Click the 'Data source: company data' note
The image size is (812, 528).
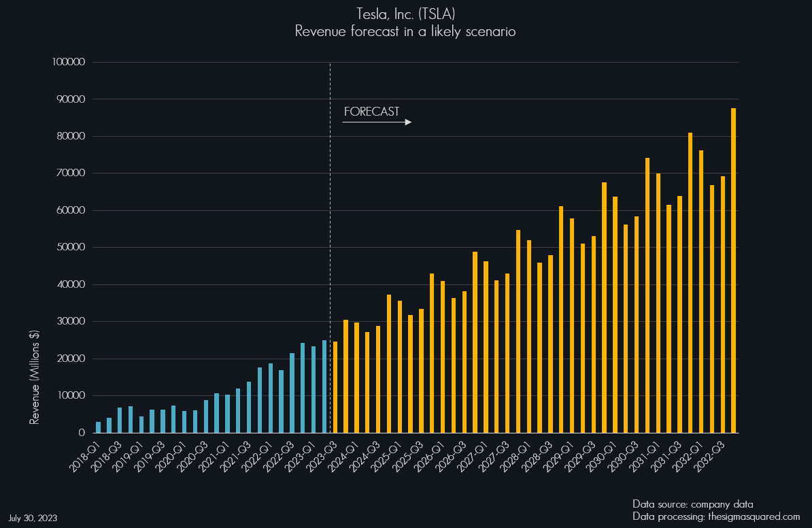(x=693, y=504)
